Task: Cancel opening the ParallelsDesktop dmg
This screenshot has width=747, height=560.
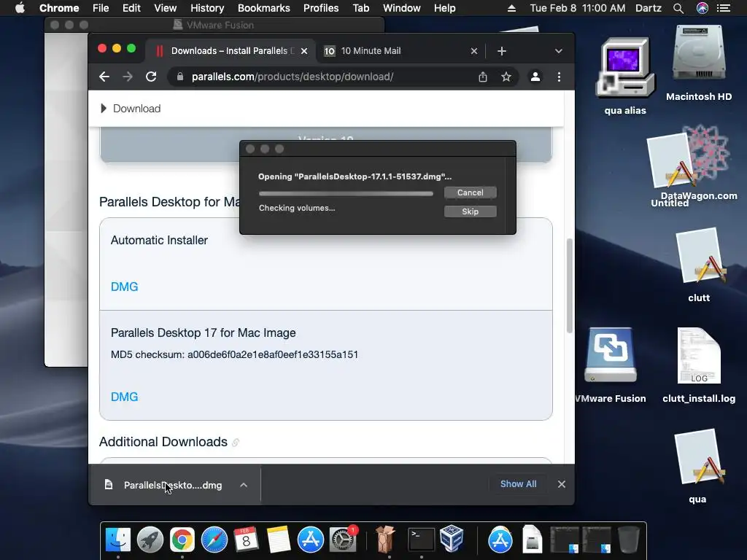Action: click(x=471, y=192)
